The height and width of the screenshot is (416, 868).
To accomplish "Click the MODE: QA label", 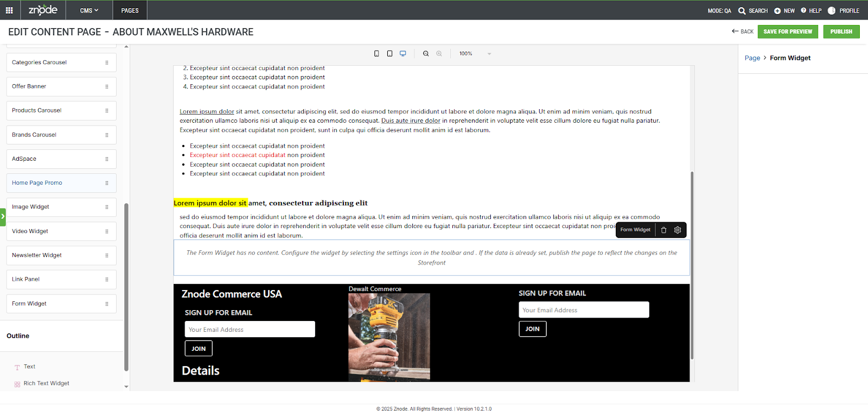I will point(719,11).
